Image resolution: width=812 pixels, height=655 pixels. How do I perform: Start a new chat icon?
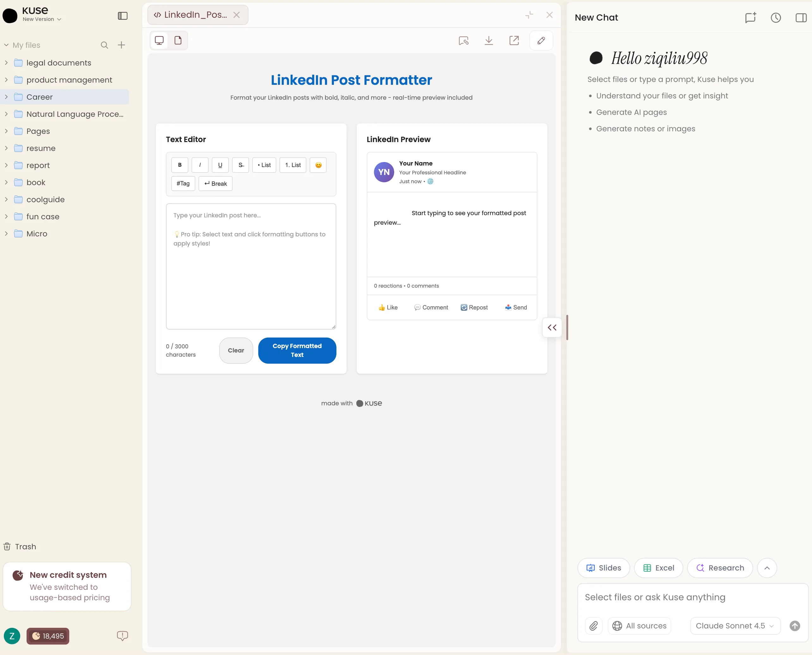[751, 17]
